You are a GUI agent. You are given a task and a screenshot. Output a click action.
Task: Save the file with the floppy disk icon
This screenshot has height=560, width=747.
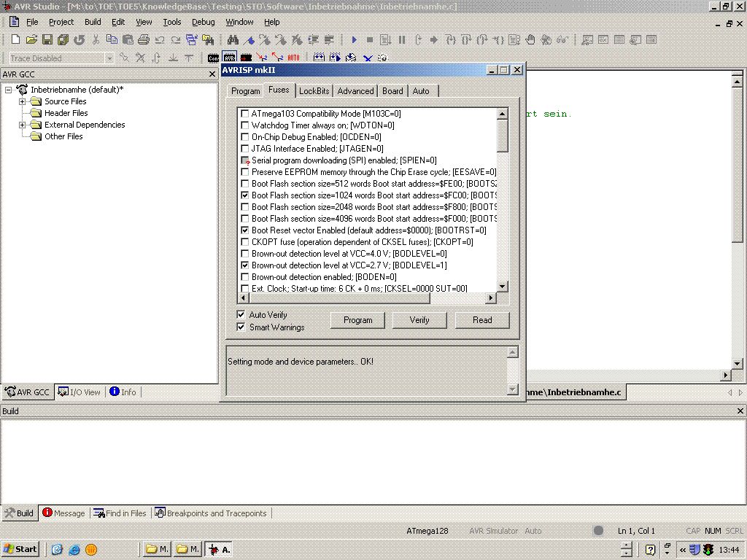click(47, 40)
